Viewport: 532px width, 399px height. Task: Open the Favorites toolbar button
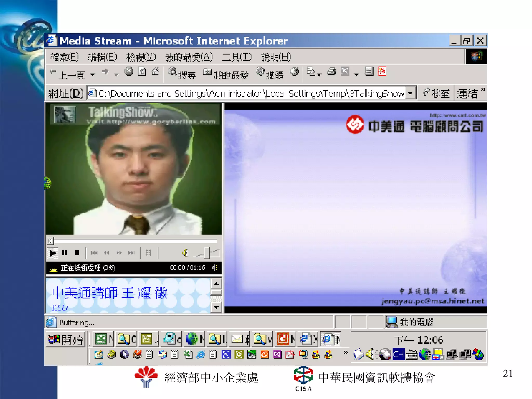[x=225, y=74]
